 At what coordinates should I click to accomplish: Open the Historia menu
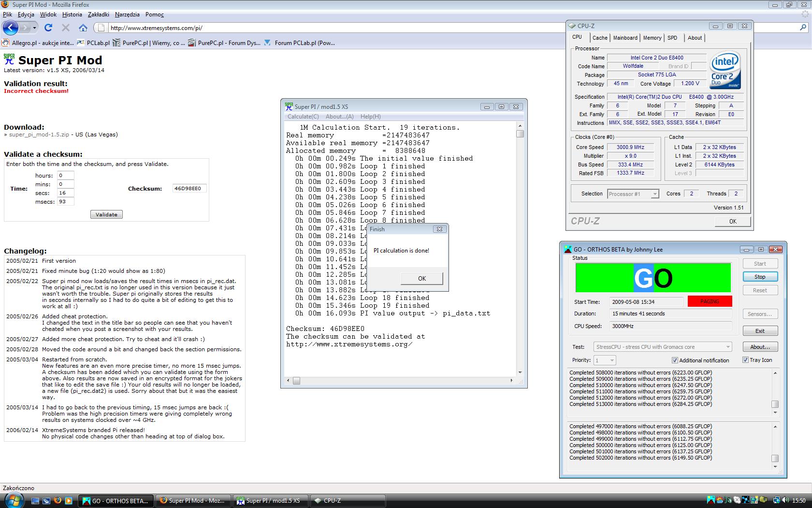[72, 15]
